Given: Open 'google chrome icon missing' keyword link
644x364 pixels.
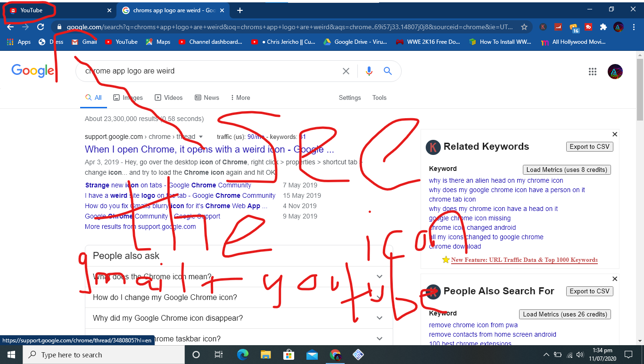Looking at the screenshot, I should [470, 218].
